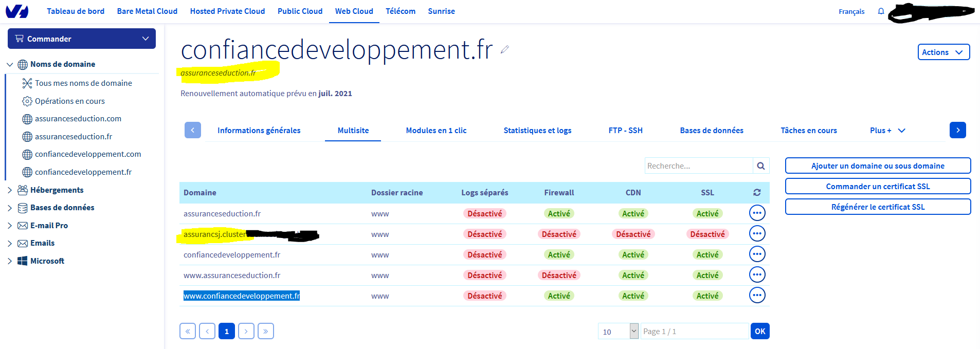Viewport: 980px width, 349px height.
Task: Collapse the Noms de domaine section
Action: click(10, 64)
